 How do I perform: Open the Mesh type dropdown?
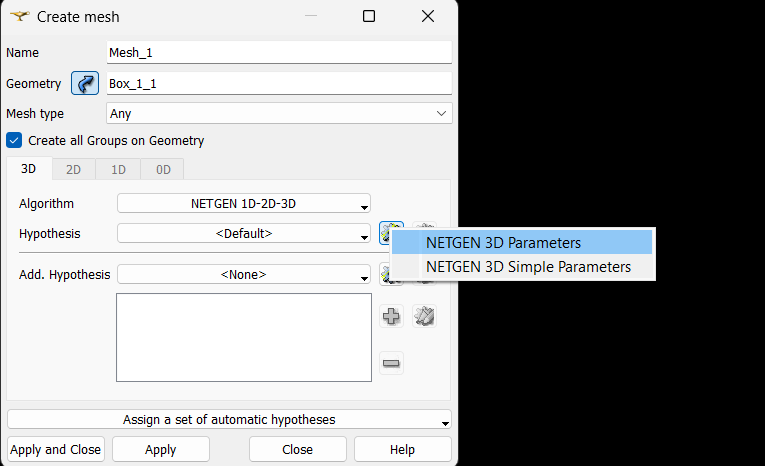(x=279, y=113)
